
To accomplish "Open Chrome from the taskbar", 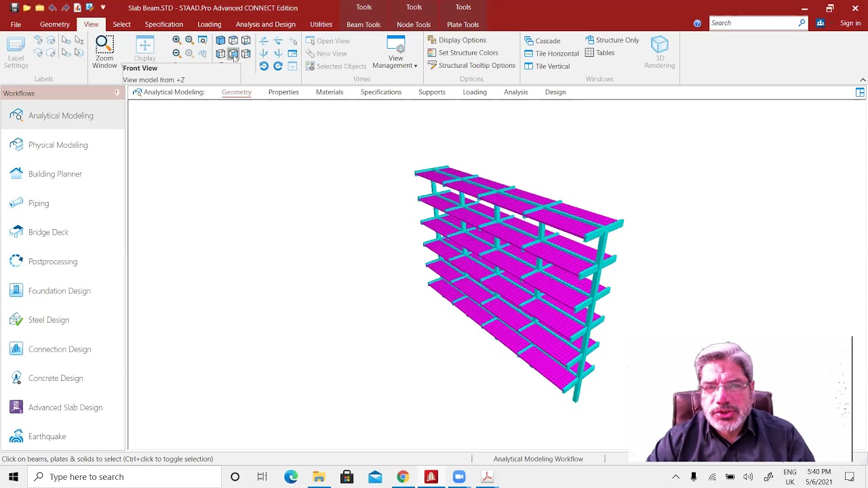I will point(403,476).
